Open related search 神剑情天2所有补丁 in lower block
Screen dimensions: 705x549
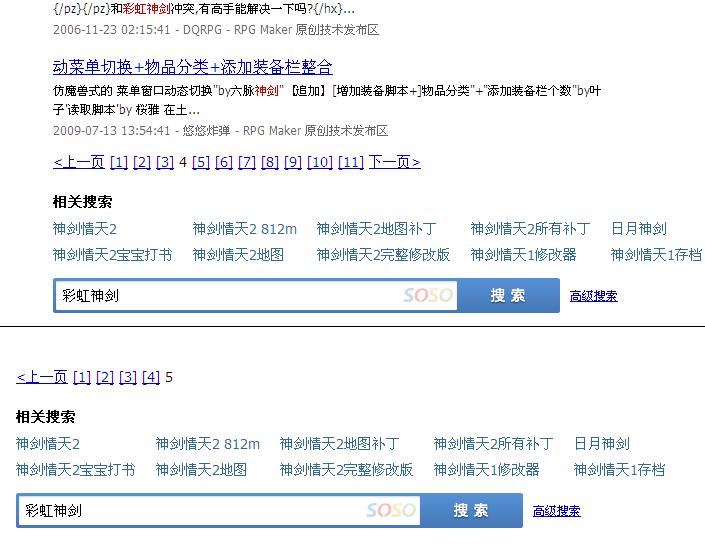point(493,444)
